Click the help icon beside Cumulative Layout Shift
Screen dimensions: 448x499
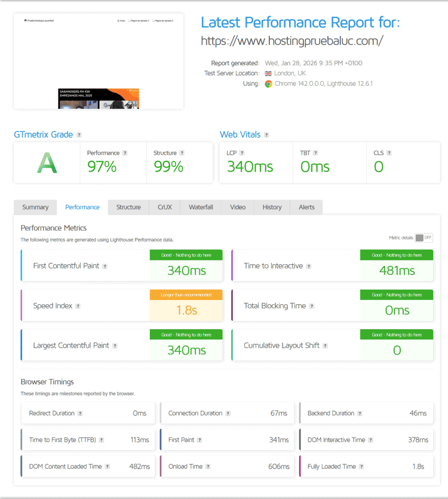[324, 346]
